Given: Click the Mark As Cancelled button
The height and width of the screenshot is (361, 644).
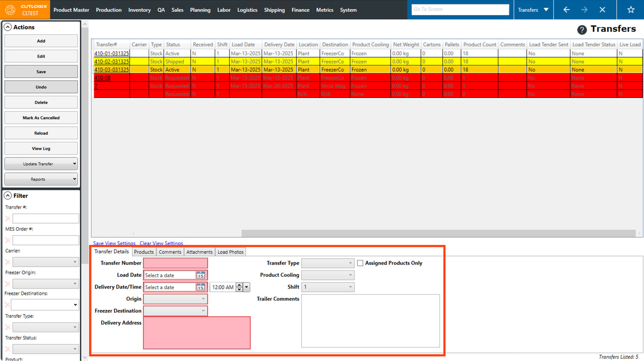Looking at the screenshot, I should [x=41, y=118].
